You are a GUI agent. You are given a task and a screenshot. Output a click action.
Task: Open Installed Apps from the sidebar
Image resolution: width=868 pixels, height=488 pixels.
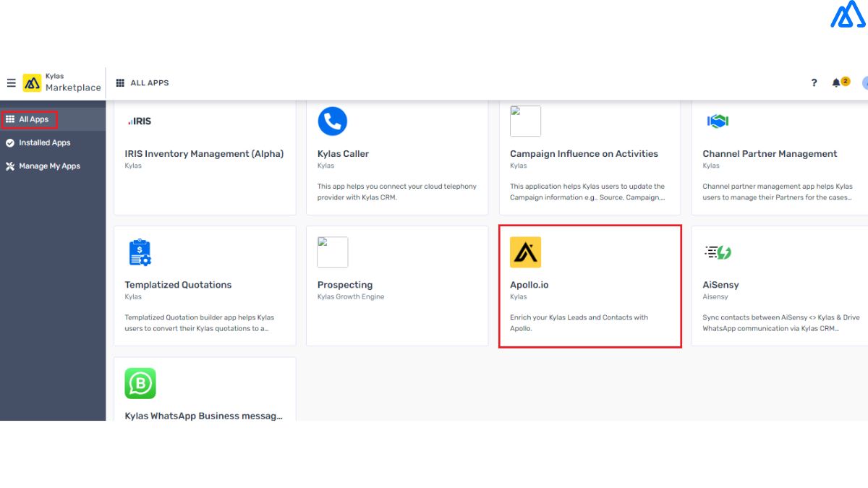click(x=43, y=142)
